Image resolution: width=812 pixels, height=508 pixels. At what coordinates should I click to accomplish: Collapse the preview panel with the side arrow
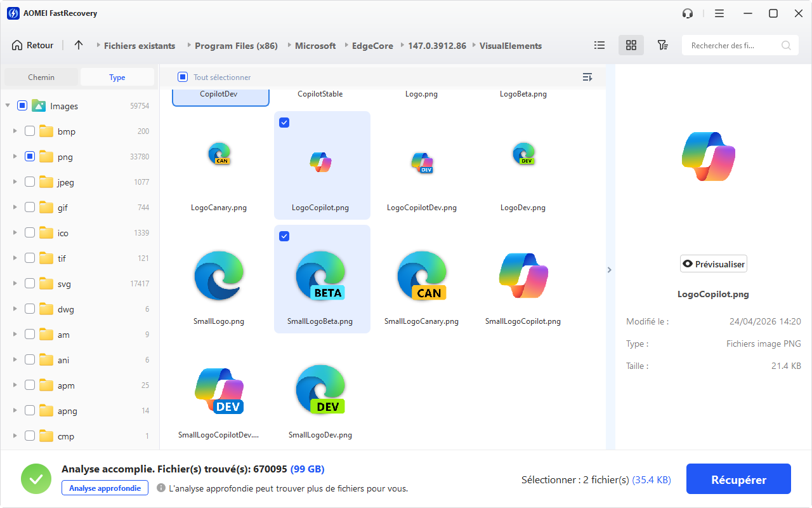610,270
